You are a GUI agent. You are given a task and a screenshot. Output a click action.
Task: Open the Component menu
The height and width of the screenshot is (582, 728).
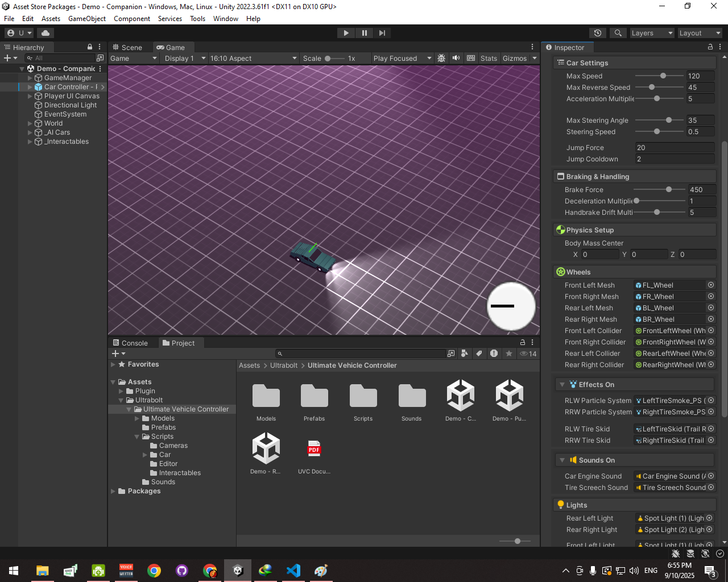132,19
